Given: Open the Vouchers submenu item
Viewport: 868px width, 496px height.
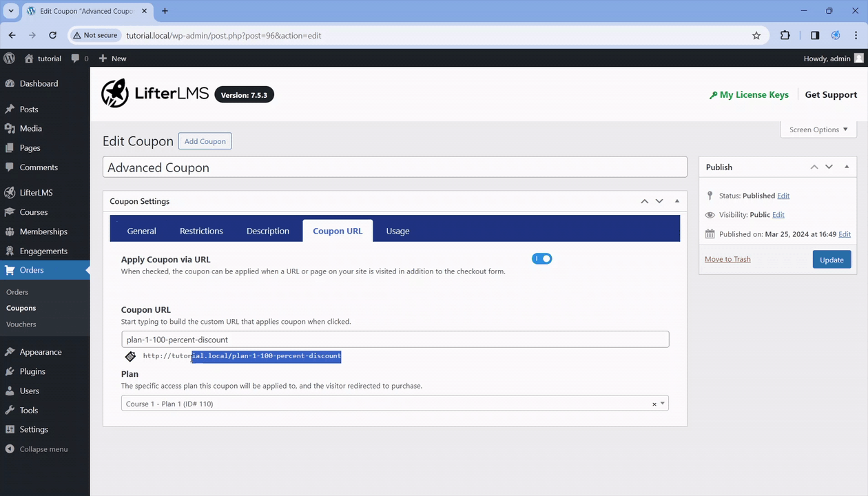Looking at the screenshot, I should (21, 324).
